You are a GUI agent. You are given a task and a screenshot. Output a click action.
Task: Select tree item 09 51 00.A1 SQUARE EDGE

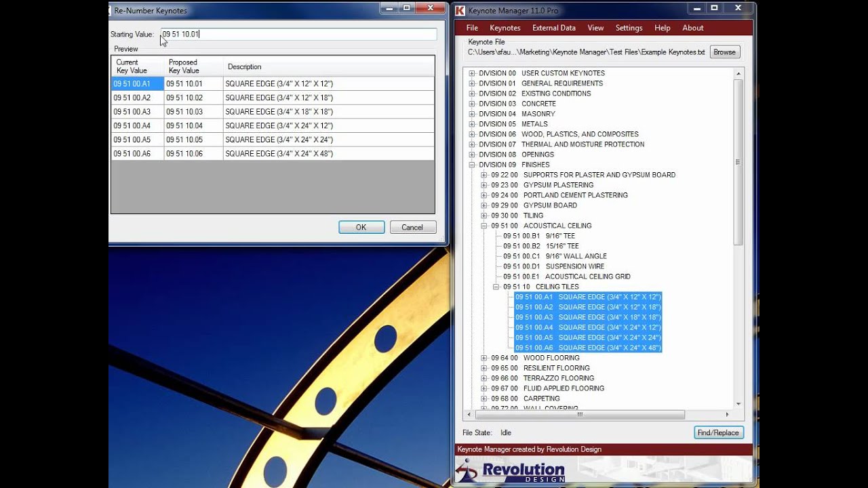(588, 297)
